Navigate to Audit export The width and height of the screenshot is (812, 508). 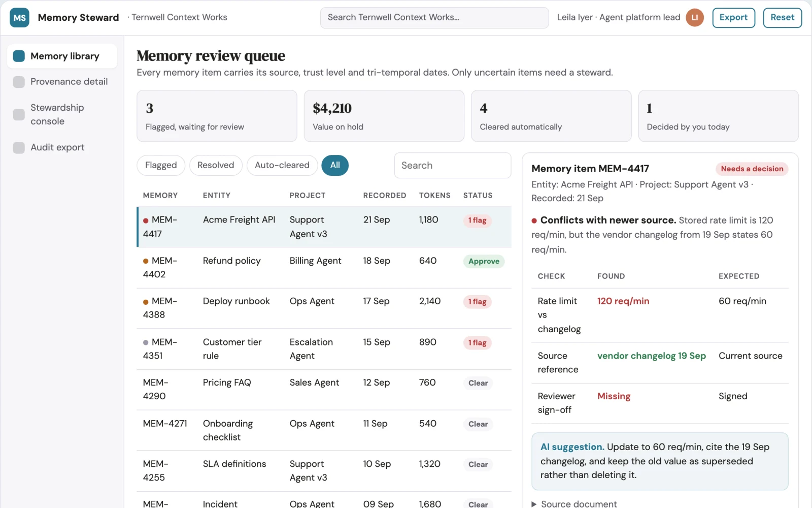tap(62, 147)
